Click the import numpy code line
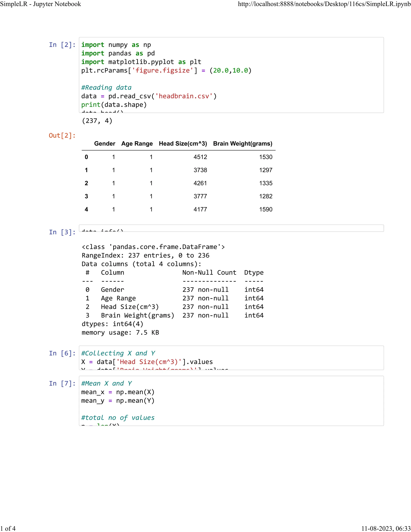This screenshot has width=411, height=532. pos(116,45)
